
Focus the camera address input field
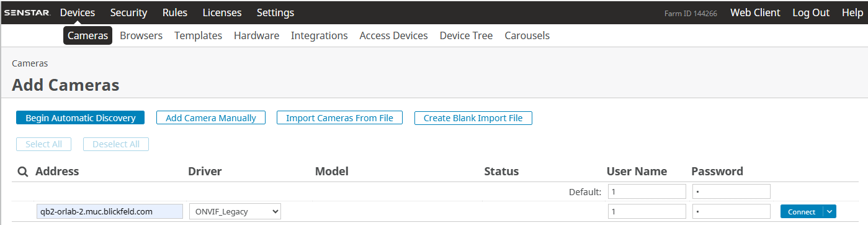pyautogui.click(x=109, y=211)
